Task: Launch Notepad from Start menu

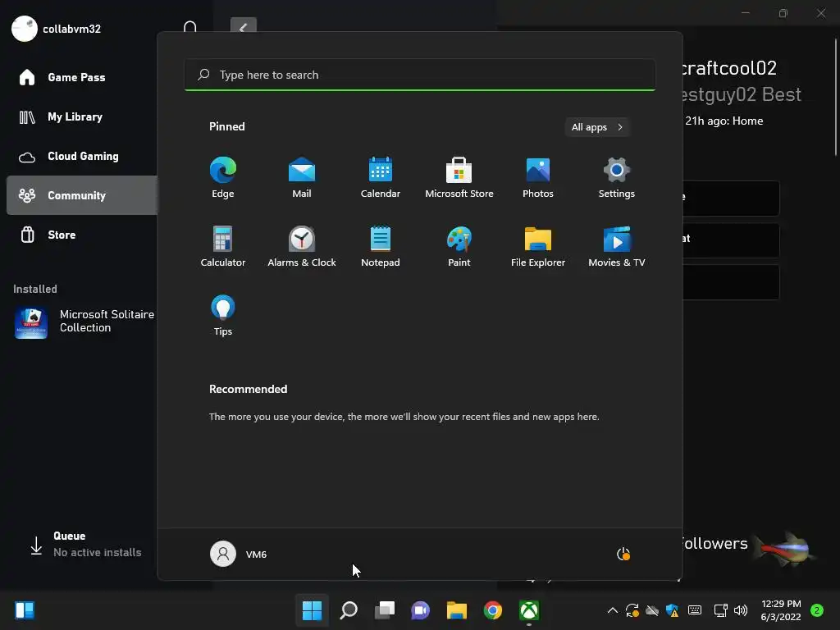Action: point(381,246)
